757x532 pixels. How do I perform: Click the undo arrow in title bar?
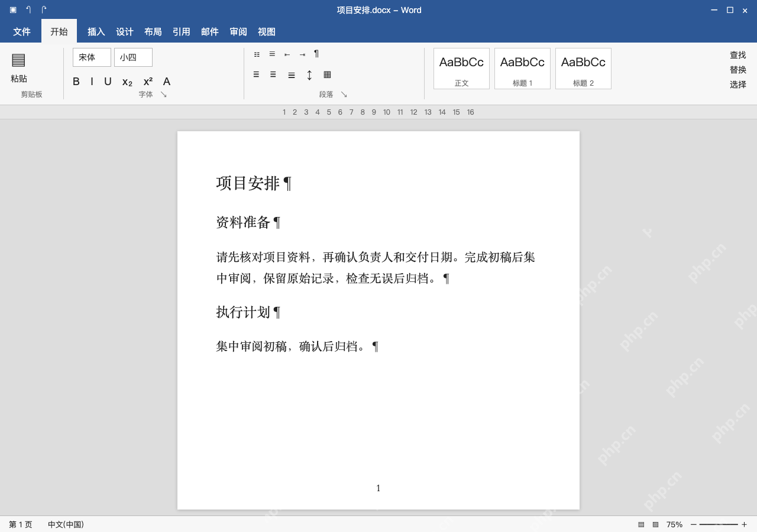[28, 9]
